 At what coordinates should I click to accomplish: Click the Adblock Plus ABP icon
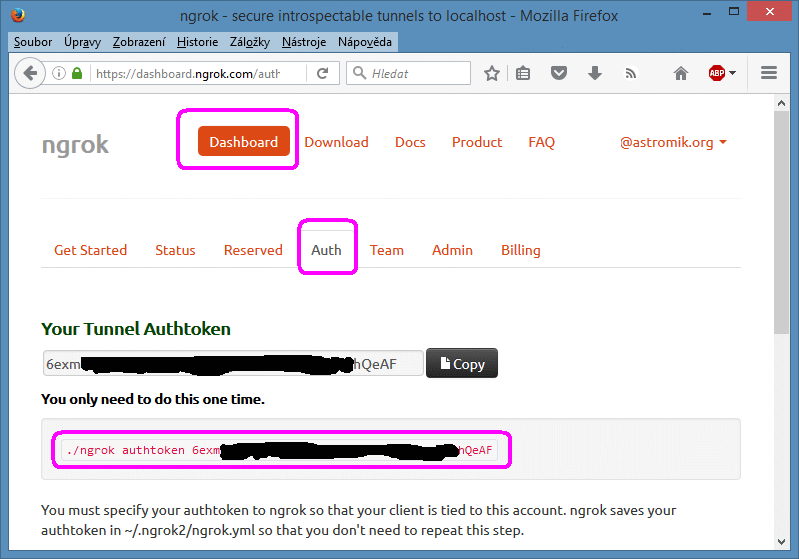tap(716, 73)
